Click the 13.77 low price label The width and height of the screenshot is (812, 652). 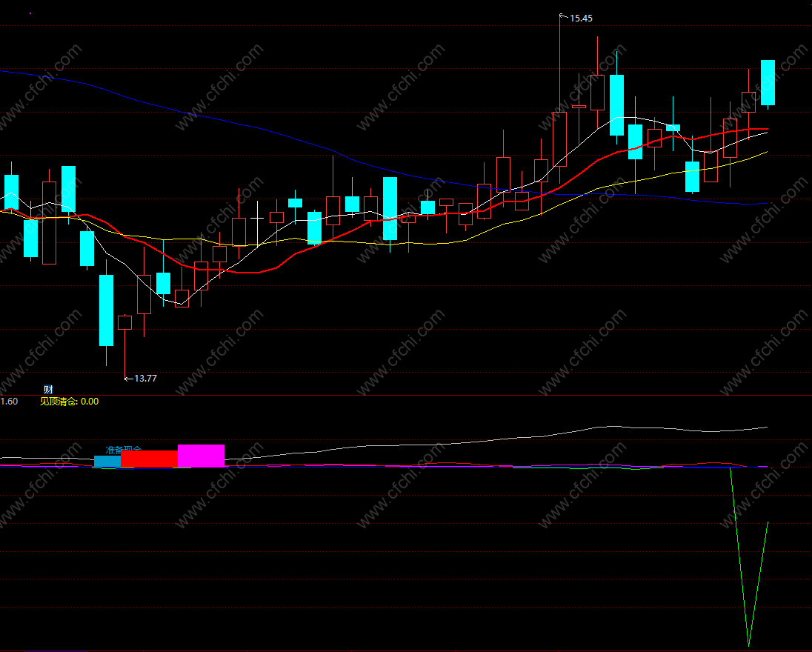point(145,379)
